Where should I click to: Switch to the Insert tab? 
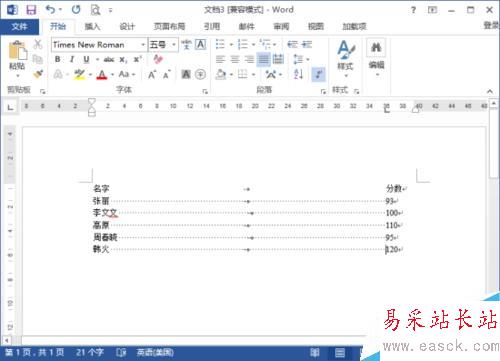(93, 27)
